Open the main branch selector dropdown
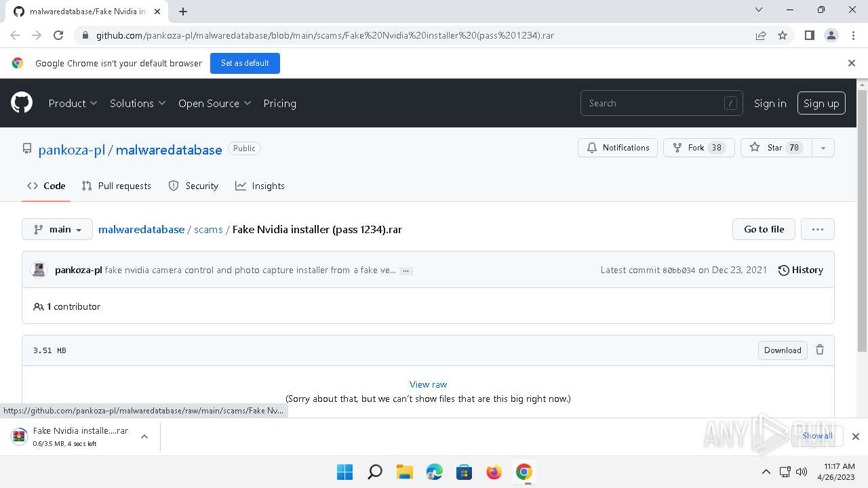This screenshot has width=868, height=488. click(57, 229)
